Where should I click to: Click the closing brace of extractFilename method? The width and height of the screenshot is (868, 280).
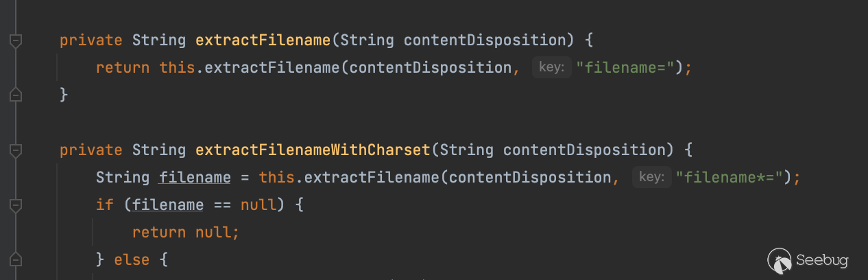pyautogui.click(x=64, y=95)
